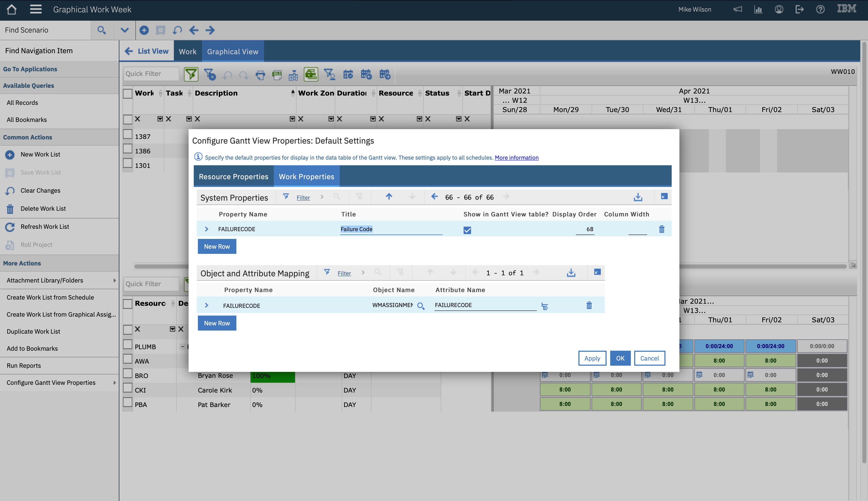Download the System Properties table
This screenshot has width=868, height=501.
[x=638, y=197]
